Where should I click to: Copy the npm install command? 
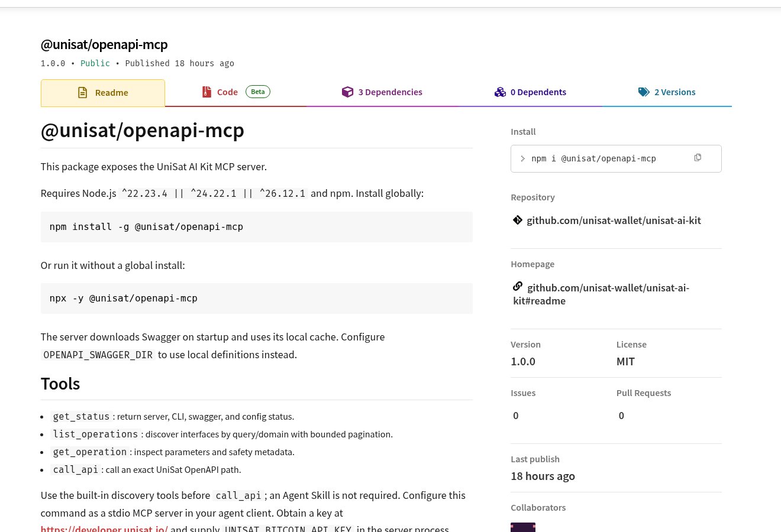[x=698, y=157]
